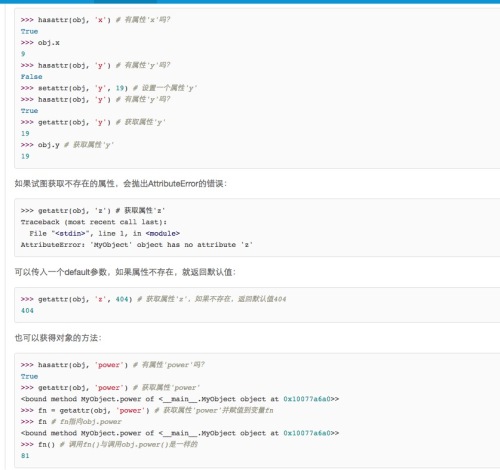Click the 'fn()' call line

pos(109,444)
